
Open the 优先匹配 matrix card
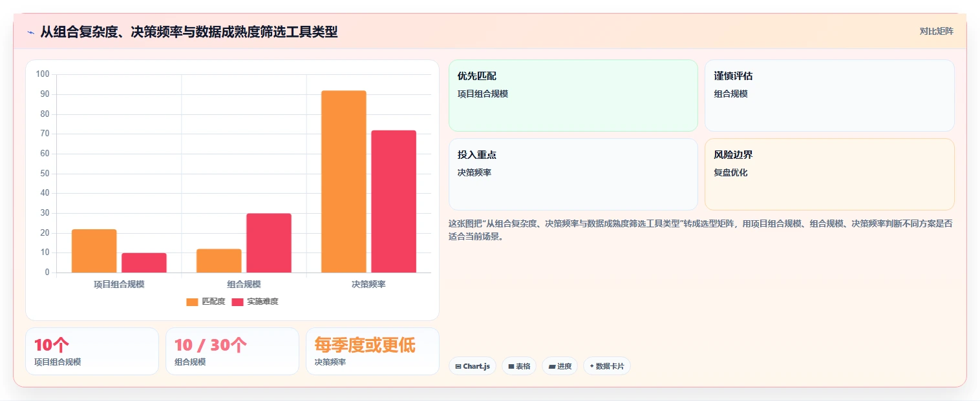pos(573,96)
